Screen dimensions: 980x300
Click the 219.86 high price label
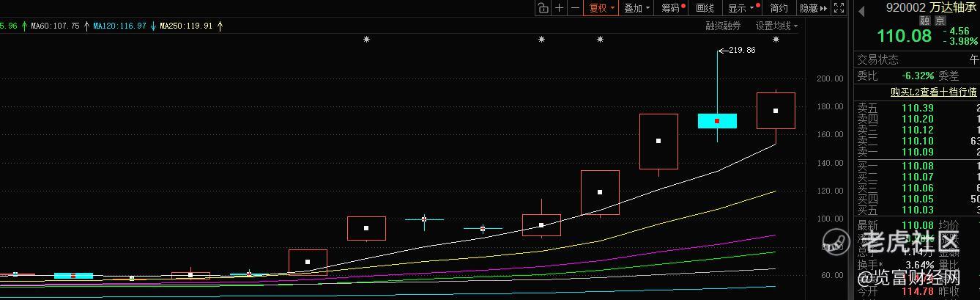click(x=742, y=50)
